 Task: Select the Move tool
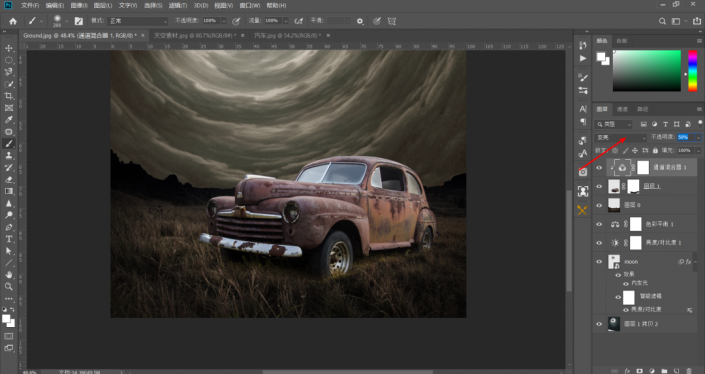9,48
